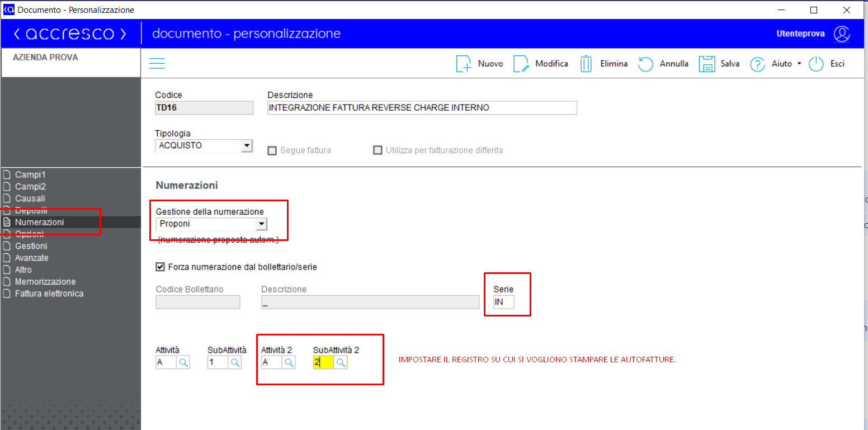
Task: Click the Serie field containing IN
Action: tap(503, 302)
